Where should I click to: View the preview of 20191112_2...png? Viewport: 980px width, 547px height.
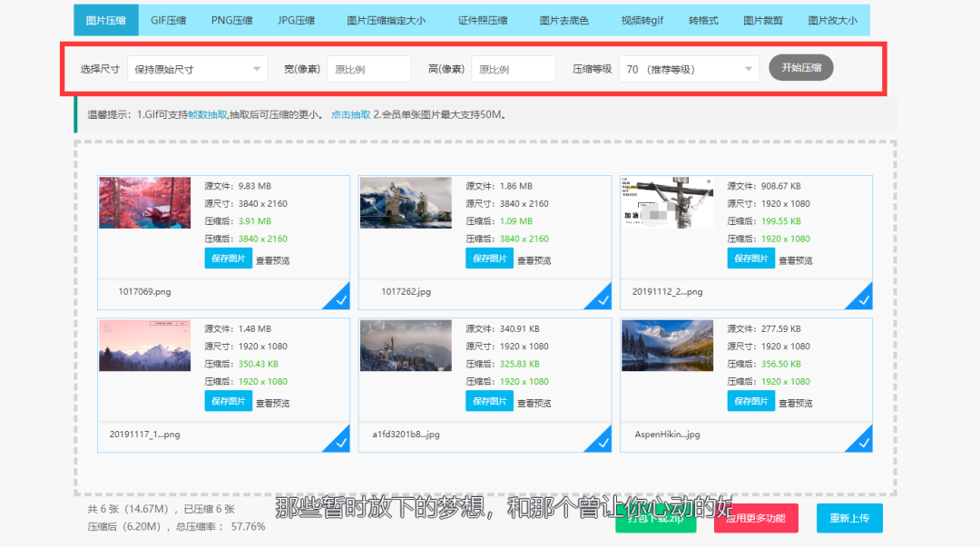pyautogui.click(x=795, y=260)
